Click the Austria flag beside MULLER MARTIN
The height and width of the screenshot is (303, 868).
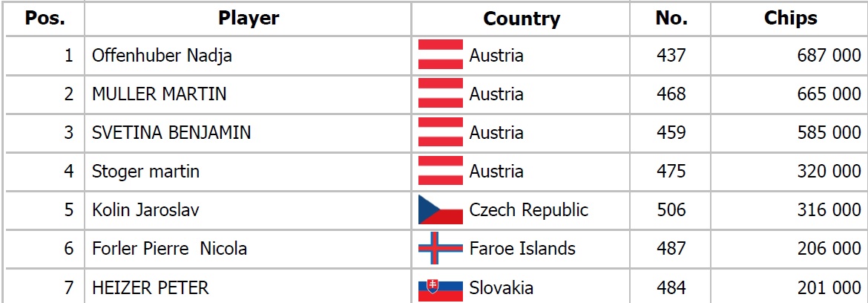(441, 94)
